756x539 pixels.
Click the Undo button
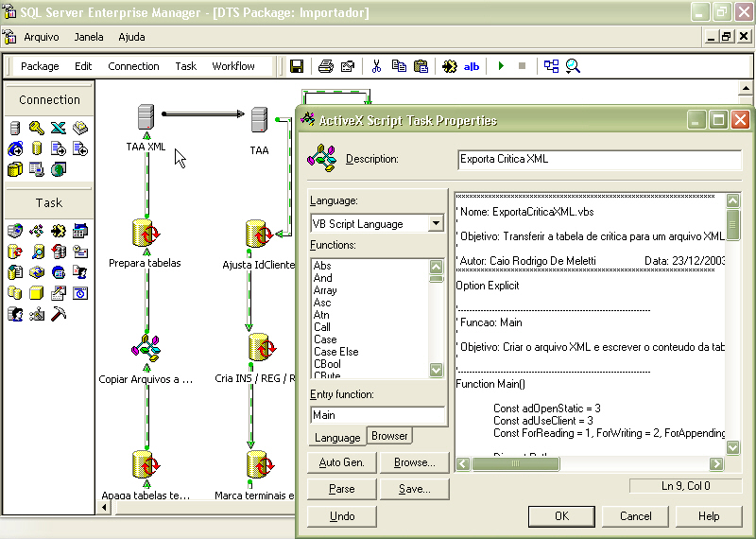[x=342, y=516]
